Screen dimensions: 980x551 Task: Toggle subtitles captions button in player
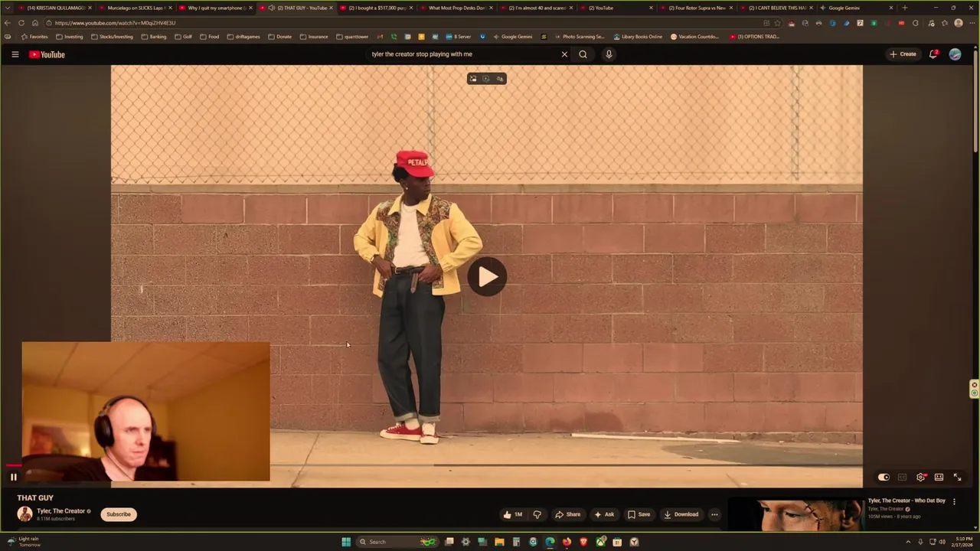tap(902, 477)
